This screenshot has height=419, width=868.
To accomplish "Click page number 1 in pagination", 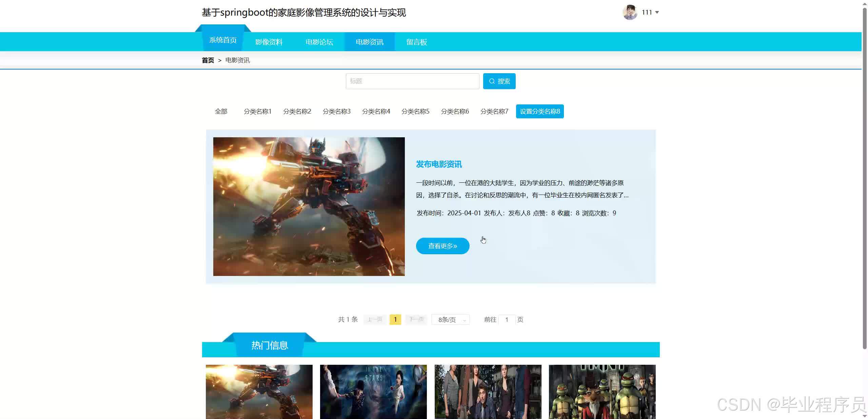I will pos(395,319).
